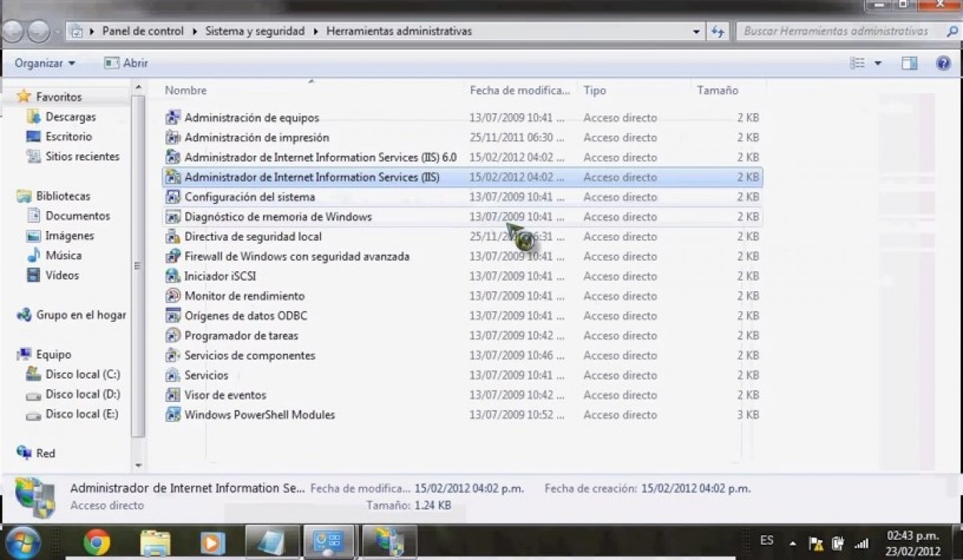
Task: Click the Servicios de componentes icon
Action: pos(173,355)
